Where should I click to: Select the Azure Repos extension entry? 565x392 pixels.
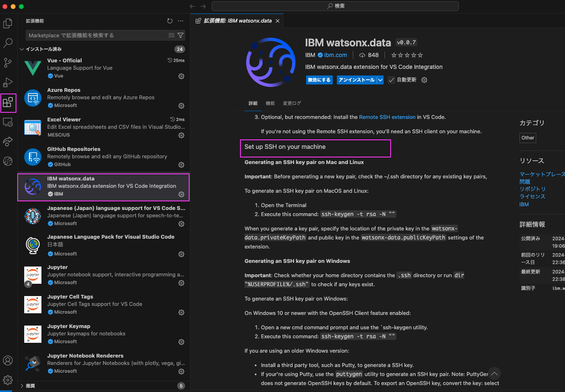point(103,98)
